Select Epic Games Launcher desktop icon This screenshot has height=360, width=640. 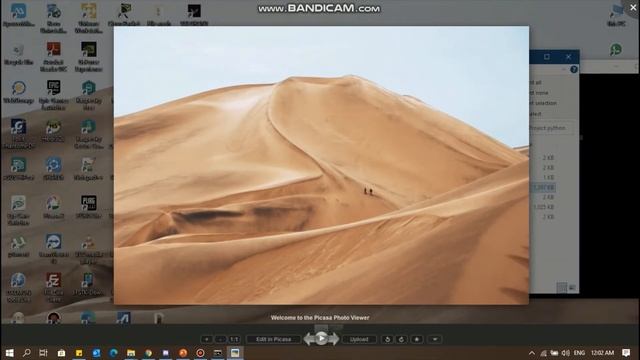[x=53, y=95]
